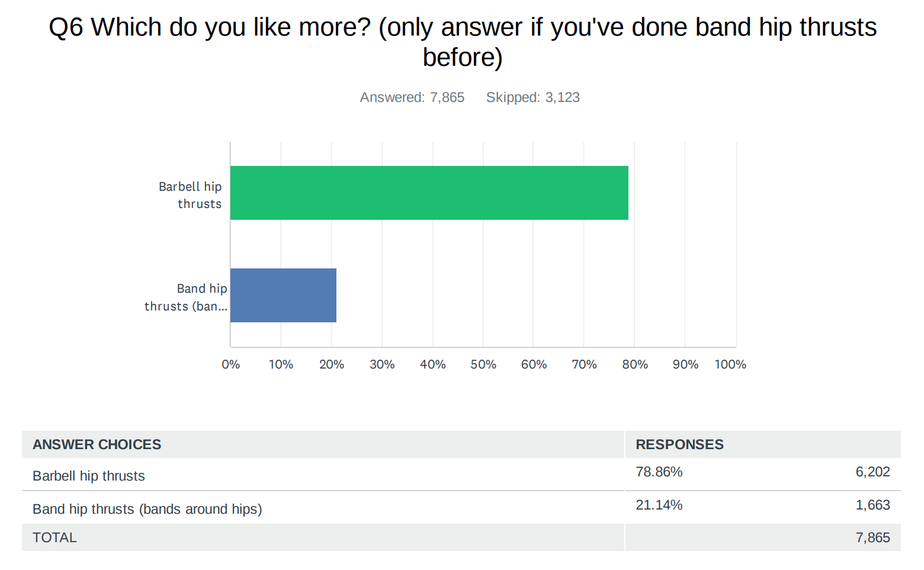Click the 7,865 total value

[x=872, y=537]
